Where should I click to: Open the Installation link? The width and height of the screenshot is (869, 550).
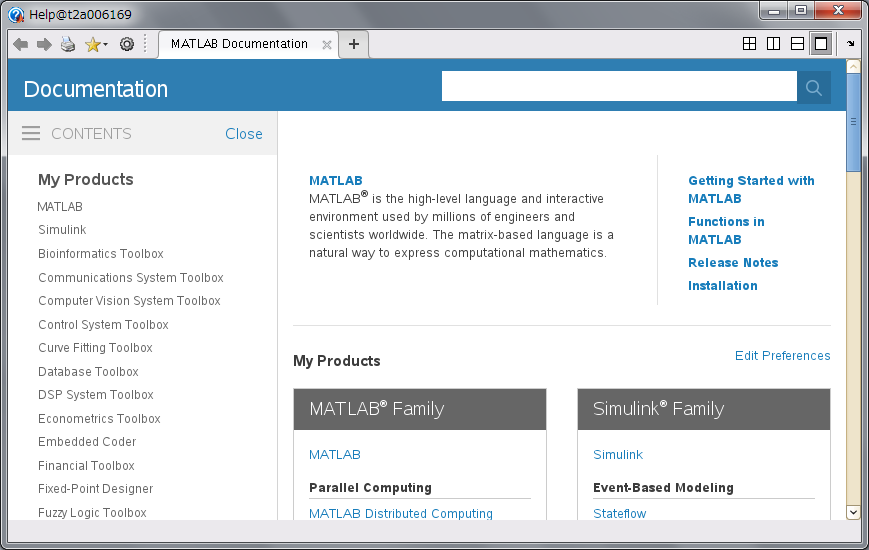pos(723,286)
